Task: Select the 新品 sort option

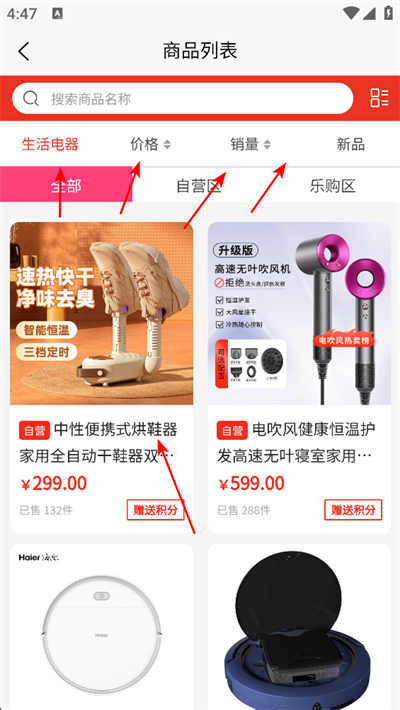Action: [x=351, y=144]
